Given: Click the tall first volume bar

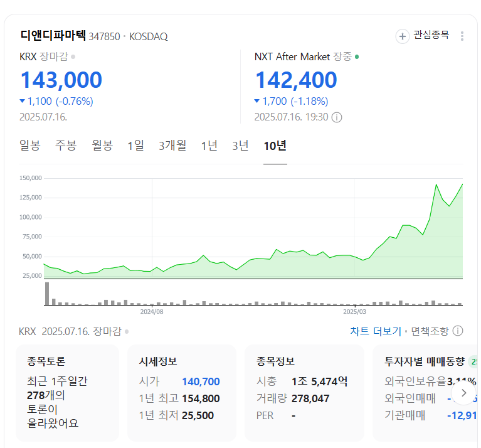Looking at the screenshot, I should [47, 294].
